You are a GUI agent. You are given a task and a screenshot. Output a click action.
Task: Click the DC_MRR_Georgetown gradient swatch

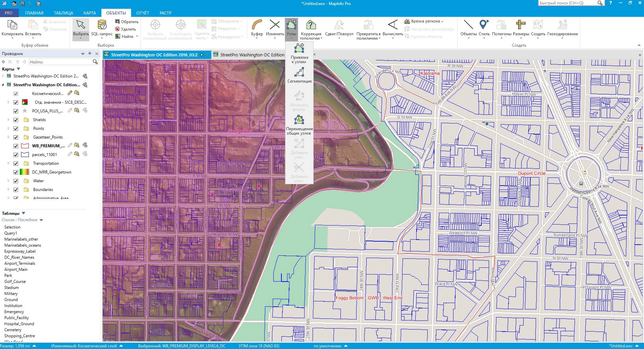tap(24, 172)
